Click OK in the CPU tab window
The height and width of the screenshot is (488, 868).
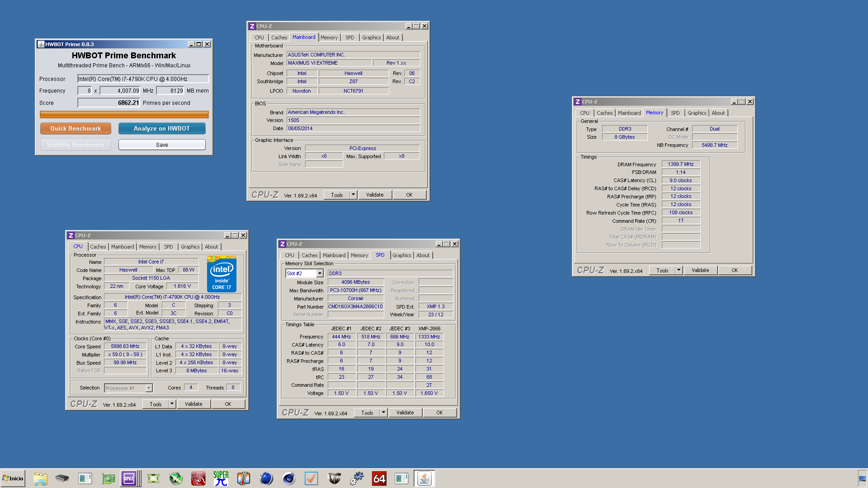[x=228, y=404]
